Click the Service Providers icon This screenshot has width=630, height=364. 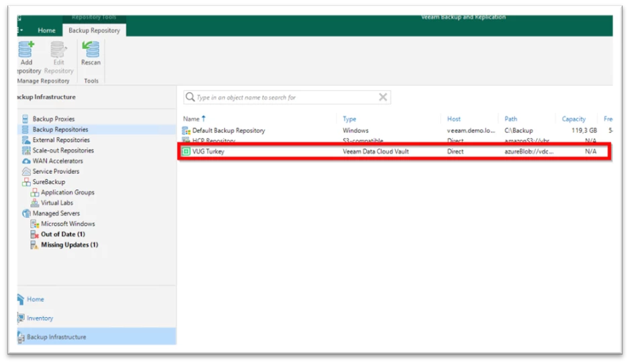coord(26,171)
